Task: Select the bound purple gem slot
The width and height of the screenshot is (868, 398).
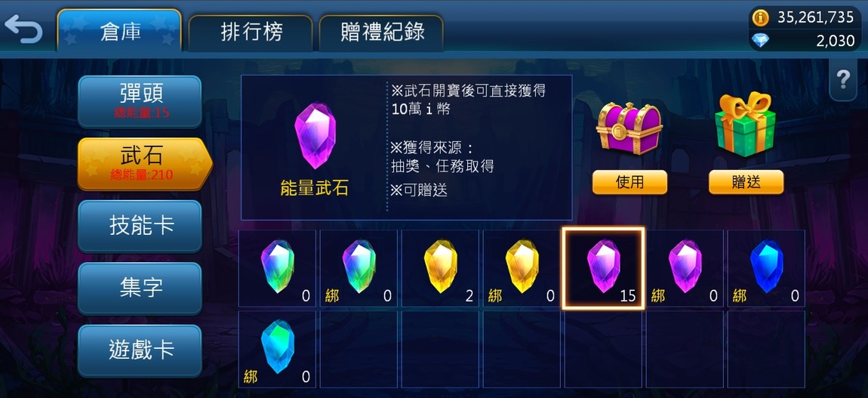Action: pos(685,268)
